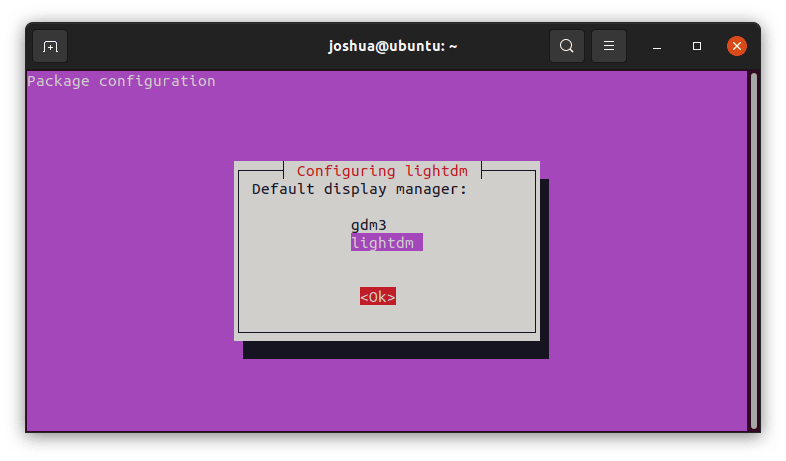Image resolution: width=786 pixels, height=461 pixels.
Task: Select gdm3 as display manager
Action: click(368, 225)
